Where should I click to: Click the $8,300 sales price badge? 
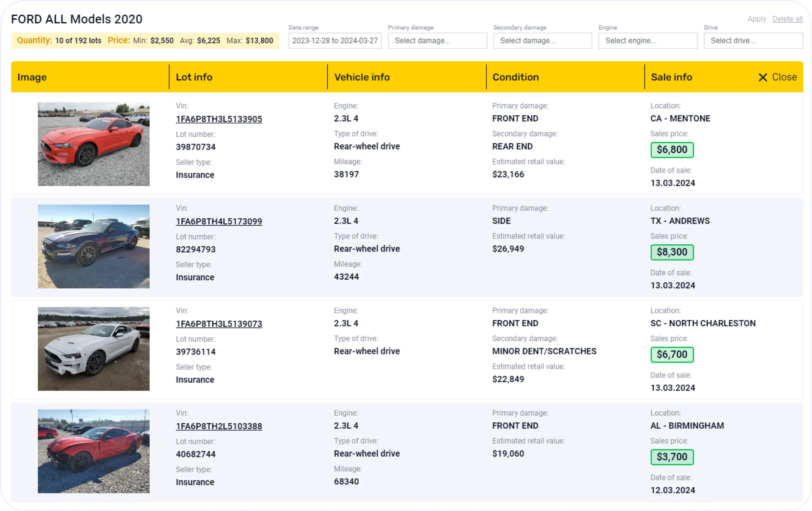[x=672, y=252]
